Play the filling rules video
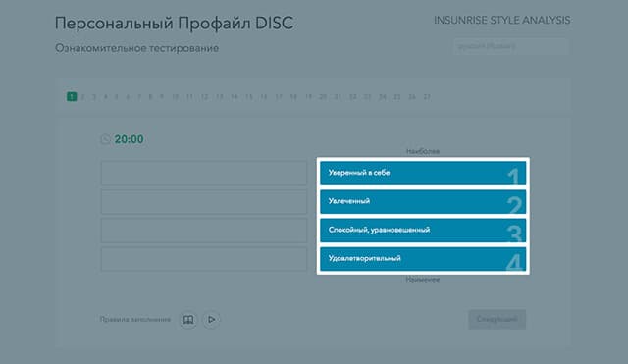 pos(211,320)
